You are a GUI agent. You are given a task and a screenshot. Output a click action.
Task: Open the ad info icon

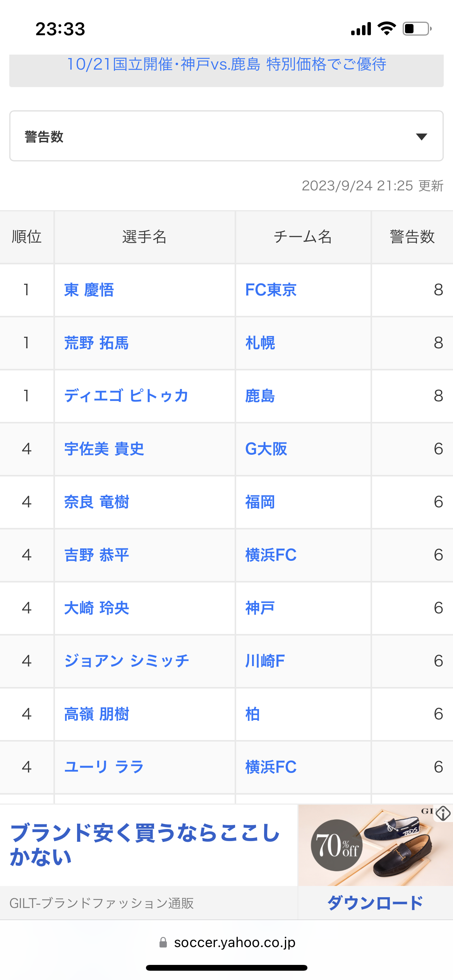(x=443, y=813)
